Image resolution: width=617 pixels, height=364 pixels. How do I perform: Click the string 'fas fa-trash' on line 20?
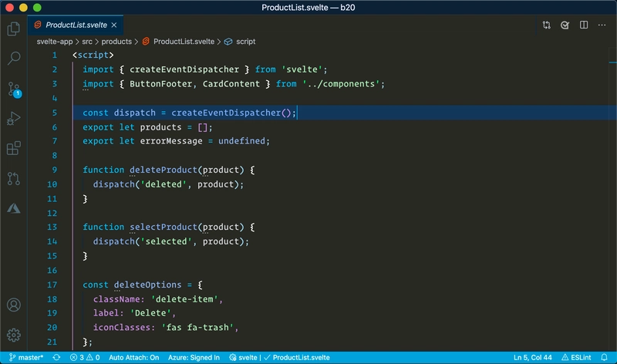click(x=197, y=328)
